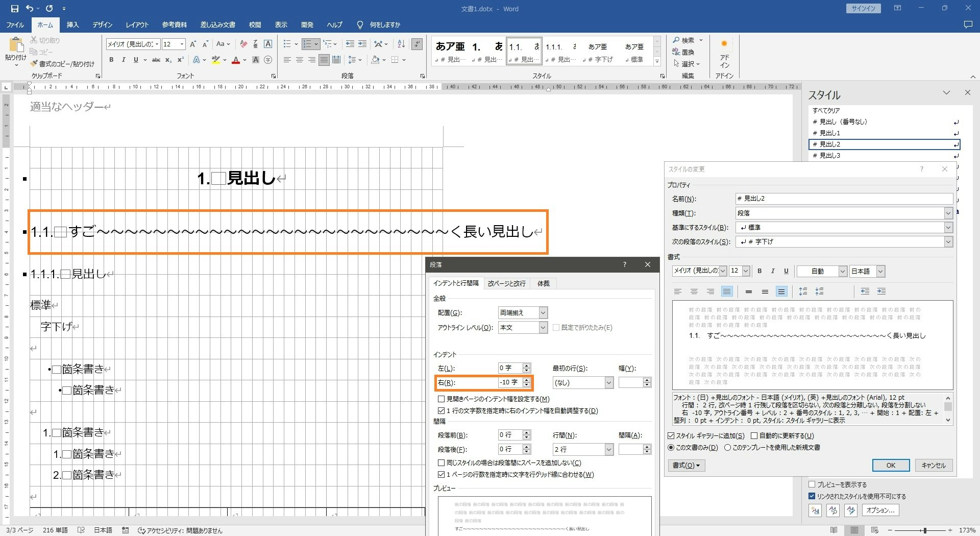Open the style type (種類) dropdown

[948, 213]
